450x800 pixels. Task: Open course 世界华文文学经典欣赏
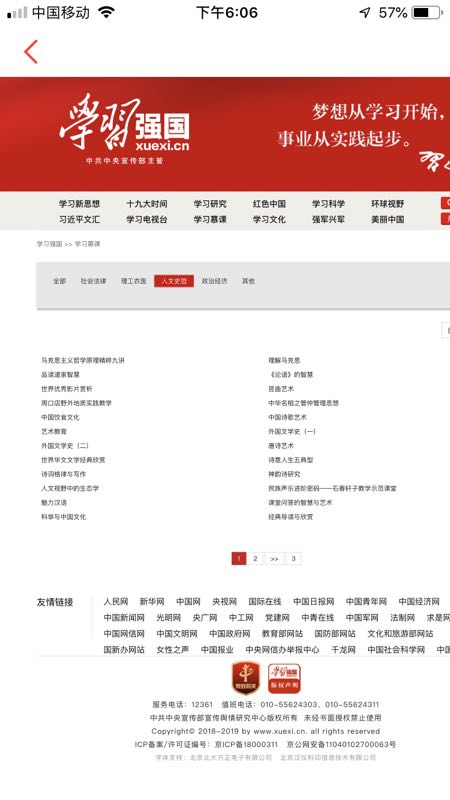[73, 460]
